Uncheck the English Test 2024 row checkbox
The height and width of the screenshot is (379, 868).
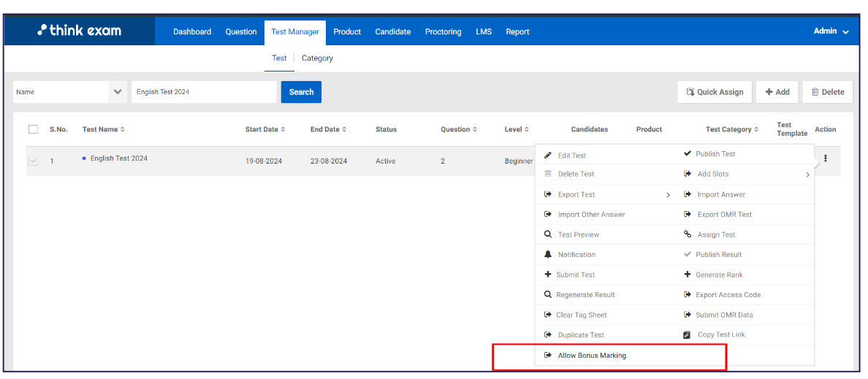pos(33,161)
